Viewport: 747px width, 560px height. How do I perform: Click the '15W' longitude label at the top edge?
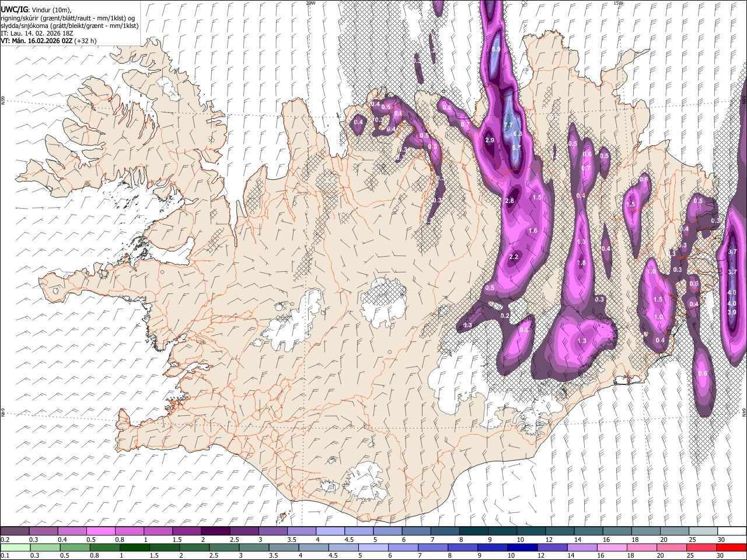tap(618, 3)
